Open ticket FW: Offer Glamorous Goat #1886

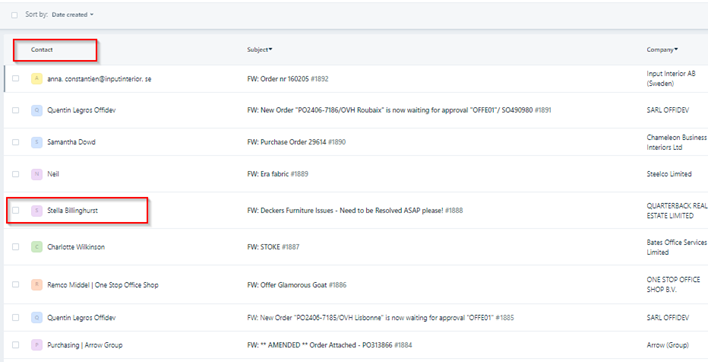click(297, 285)
